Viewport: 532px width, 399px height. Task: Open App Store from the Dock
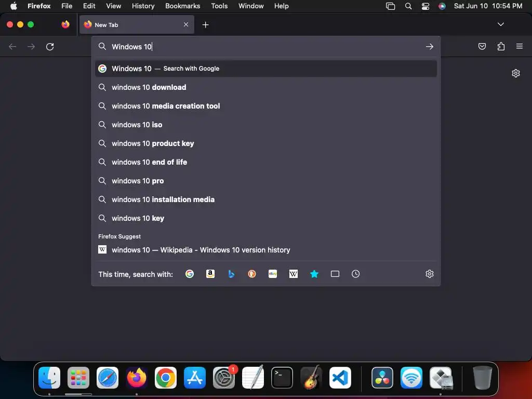195,378
